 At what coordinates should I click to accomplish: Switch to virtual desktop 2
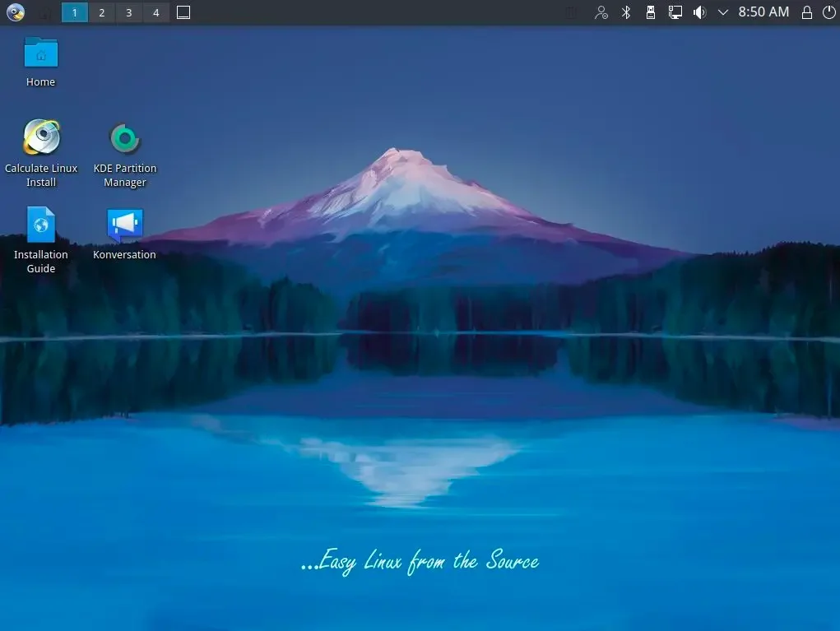102,12
